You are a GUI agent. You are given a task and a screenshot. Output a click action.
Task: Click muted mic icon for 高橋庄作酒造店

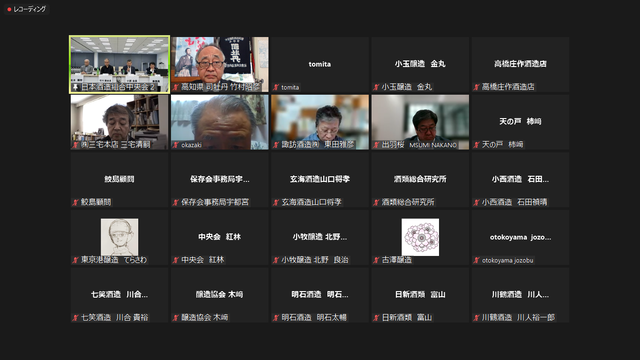click(x=476, y=87)
